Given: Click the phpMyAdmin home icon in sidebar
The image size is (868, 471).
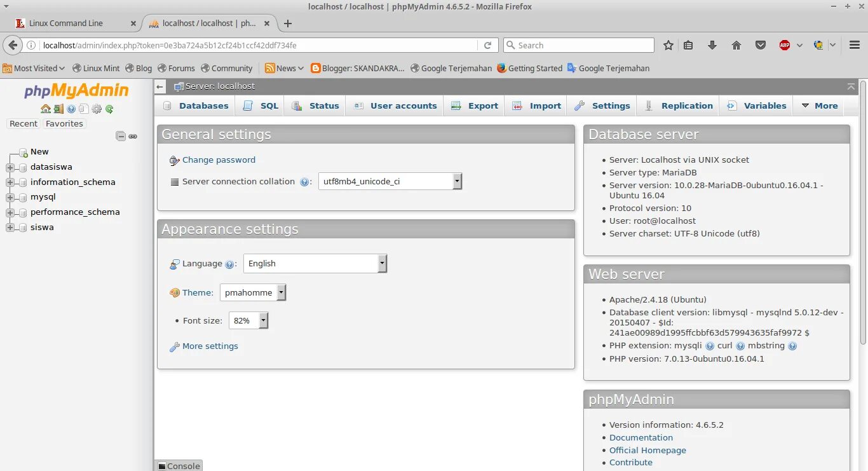Looking at the screenshot, I should click(46, 109).
